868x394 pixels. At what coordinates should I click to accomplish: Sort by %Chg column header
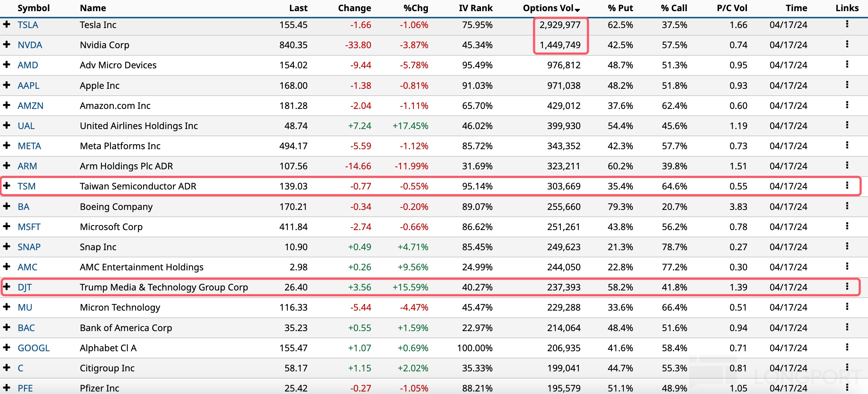click(416, 8)
